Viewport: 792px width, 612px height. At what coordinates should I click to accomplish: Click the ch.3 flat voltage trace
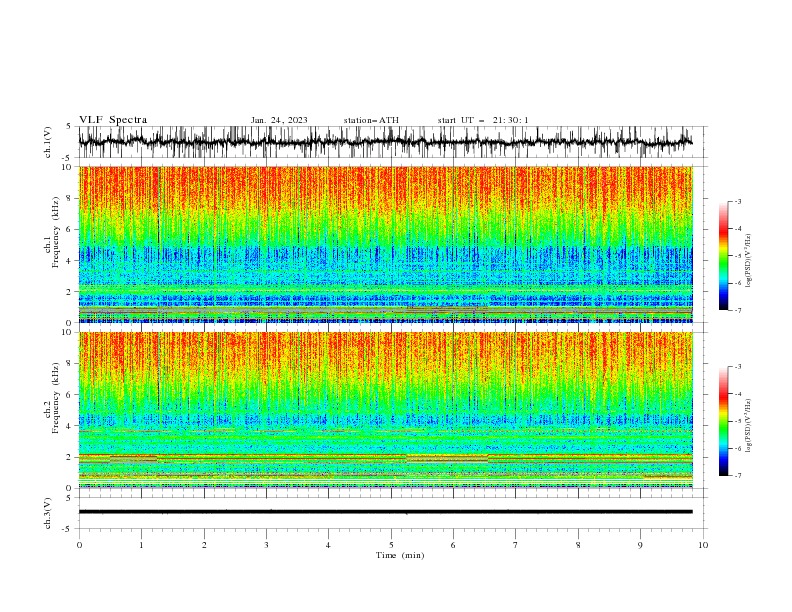[x=385, y=512]
